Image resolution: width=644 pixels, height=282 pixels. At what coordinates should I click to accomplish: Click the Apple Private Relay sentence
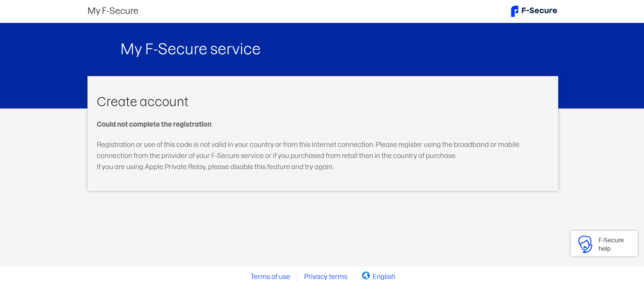coord(215,167)
